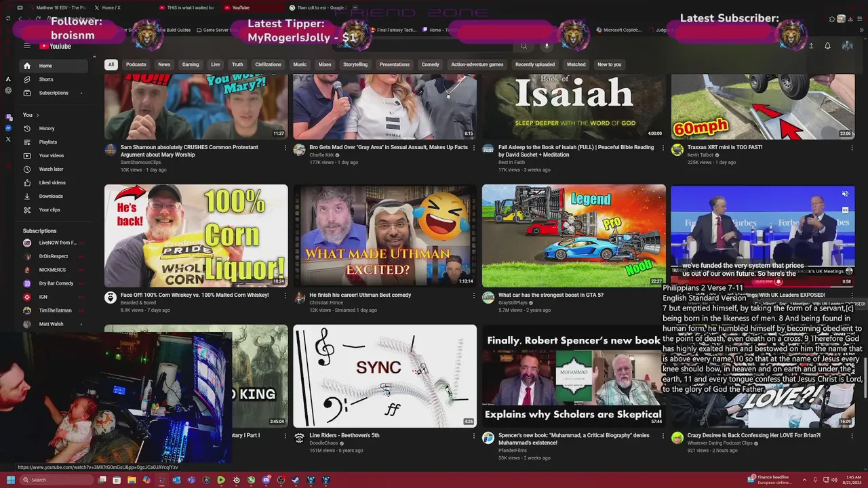Expand the You section chevron
The image size is (868, 488).
pyautogui.click(x=37, y=115)
